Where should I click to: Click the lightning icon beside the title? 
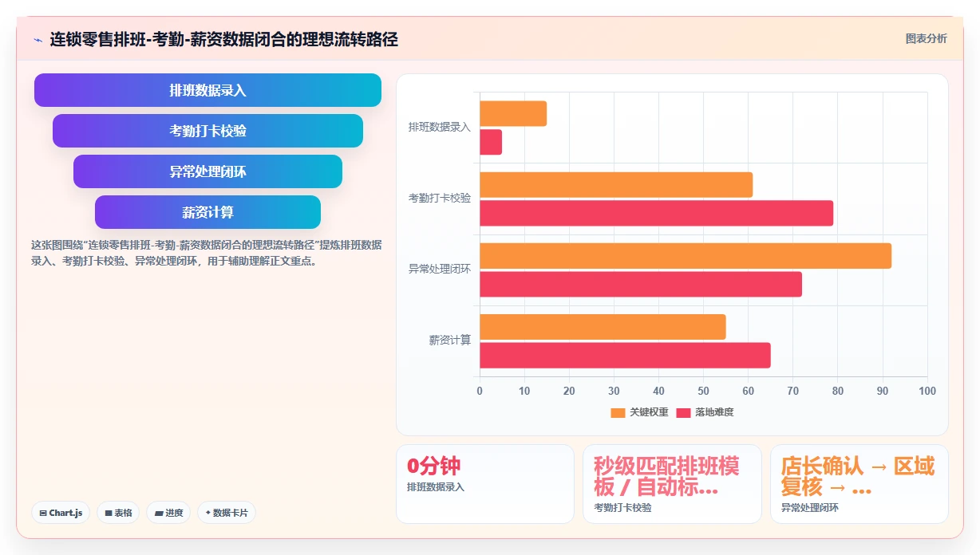coord(38,39)
